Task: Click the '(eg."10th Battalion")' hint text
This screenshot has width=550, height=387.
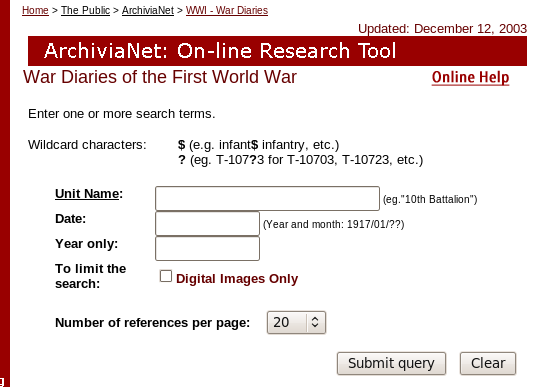Action: (x=430, y=199)
